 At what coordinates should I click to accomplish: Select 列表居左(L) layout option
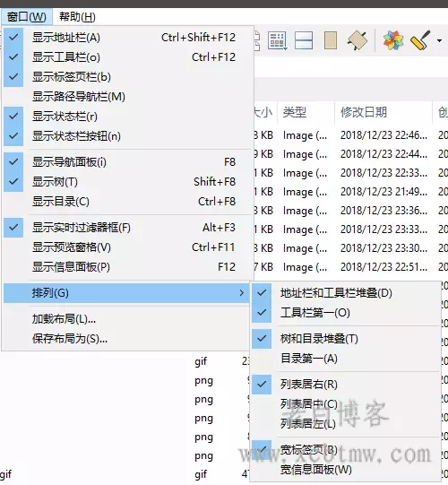pyautogui.click(x=346, y=424)
